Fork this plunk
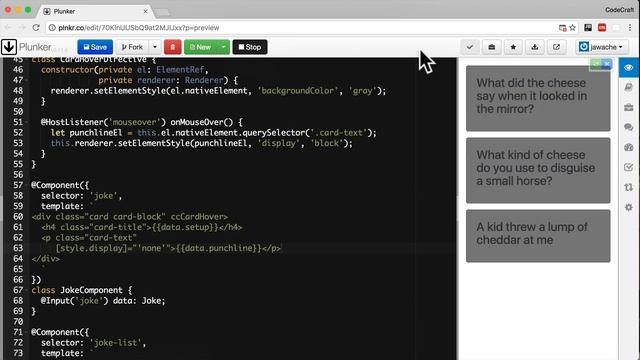Screen dimensions: 640x360 point(132,47)
